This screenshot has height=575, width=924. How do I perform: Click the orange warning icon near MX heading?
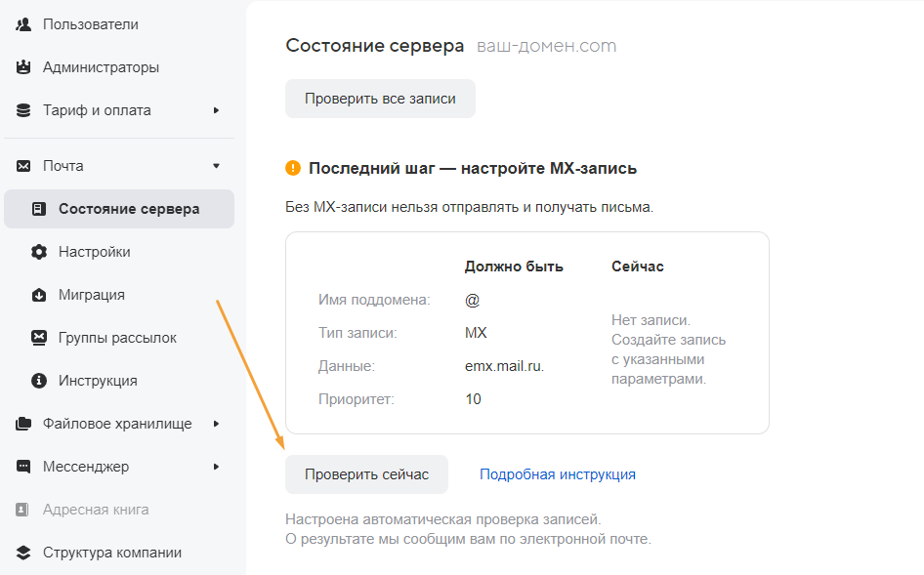click(293, 168)
